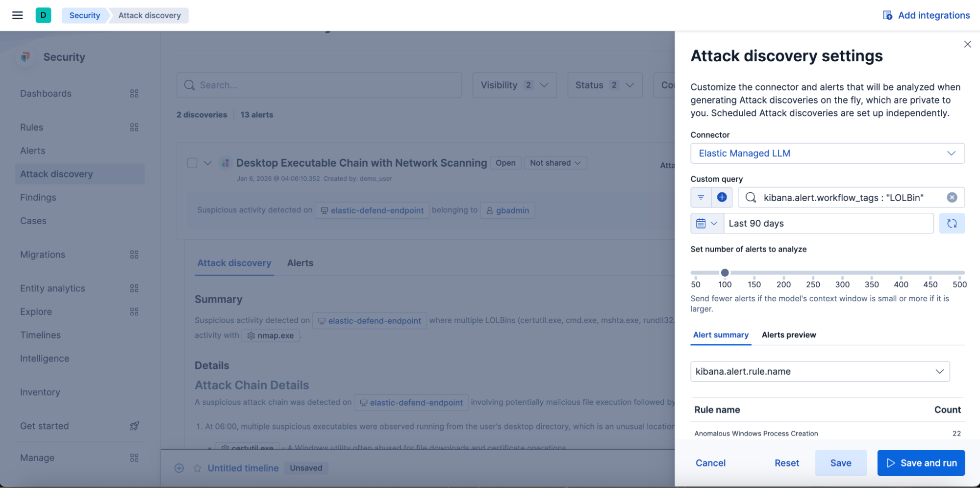Select the Attack discovery tab in discovery
The width and height of the screenshot is (980, 488).
click(234, 263)
